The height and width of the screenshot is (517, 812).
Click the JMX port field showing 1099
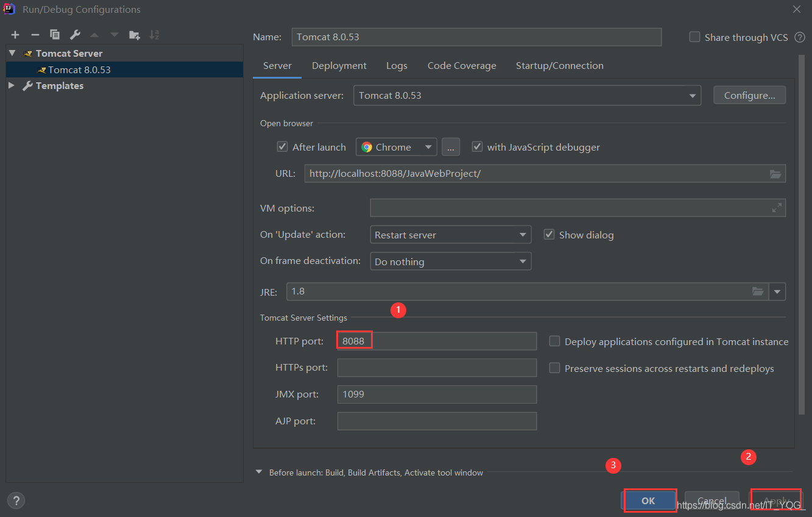point(437,394)
